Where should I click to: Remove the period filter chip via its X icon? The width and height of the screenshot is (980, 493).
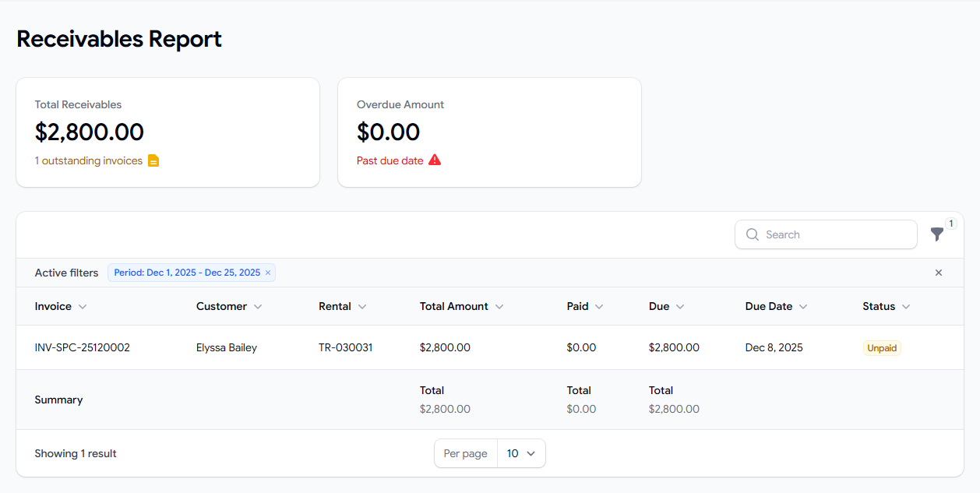tap(268, 273)
